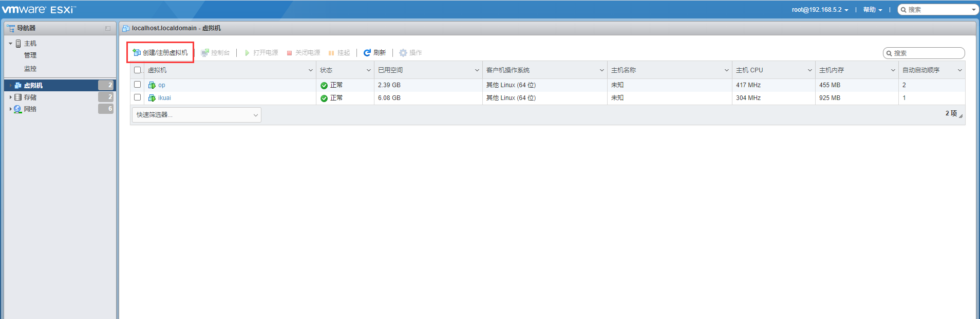Image resolution: width=980 pixels, height=319 pixels.
Task: Click the power on play icon
Action: pos(247,53)
